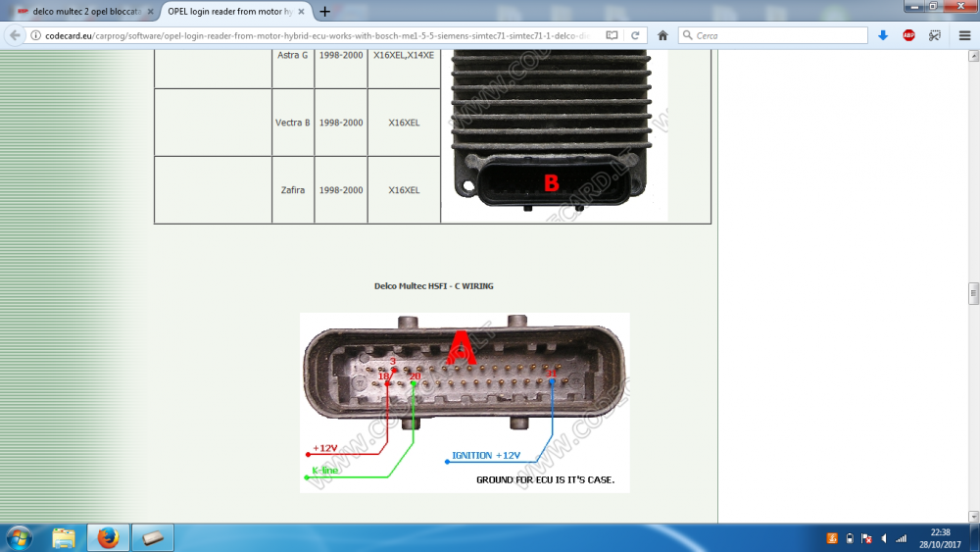
Task: Select the Zafira 'X16XEL' engine cell
Action: click(x=404, y=190)
